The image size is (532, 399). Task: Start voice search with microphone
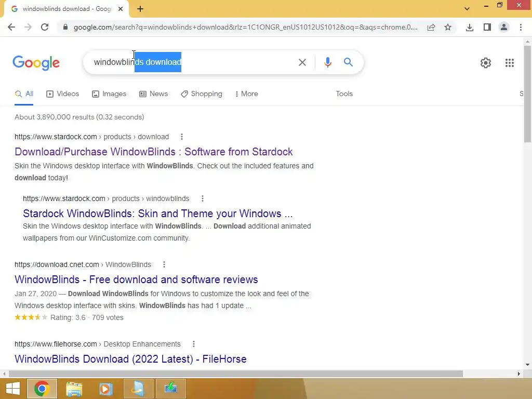click(327, 62)
